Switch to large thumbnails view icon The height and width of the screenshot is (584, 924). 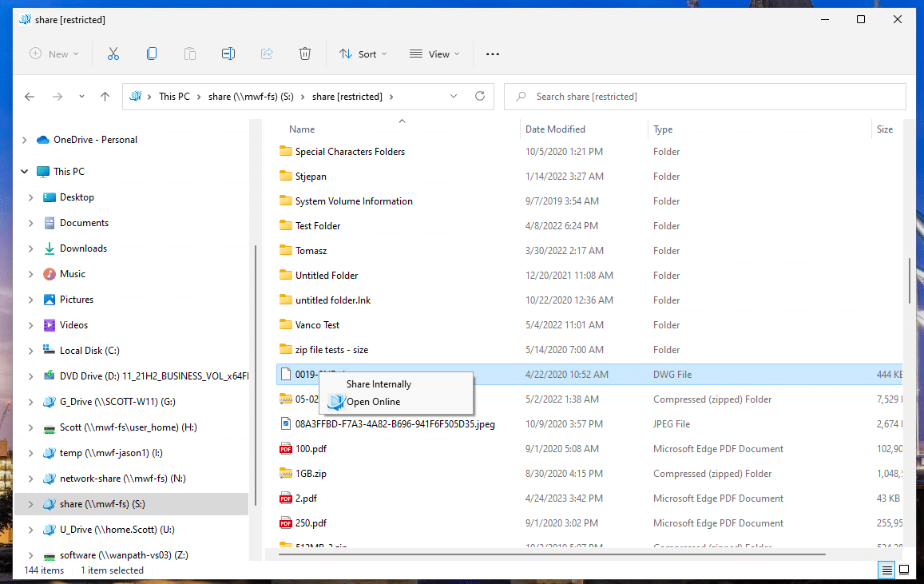tap(904, 570)
